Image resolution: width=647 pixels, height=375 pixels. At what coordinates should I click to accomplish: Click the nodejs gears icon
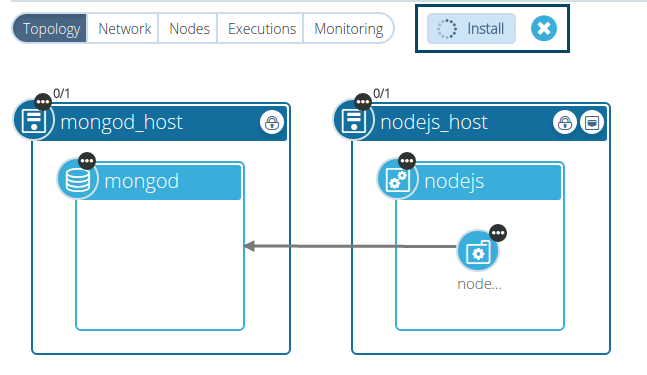[x=397, y=180]
